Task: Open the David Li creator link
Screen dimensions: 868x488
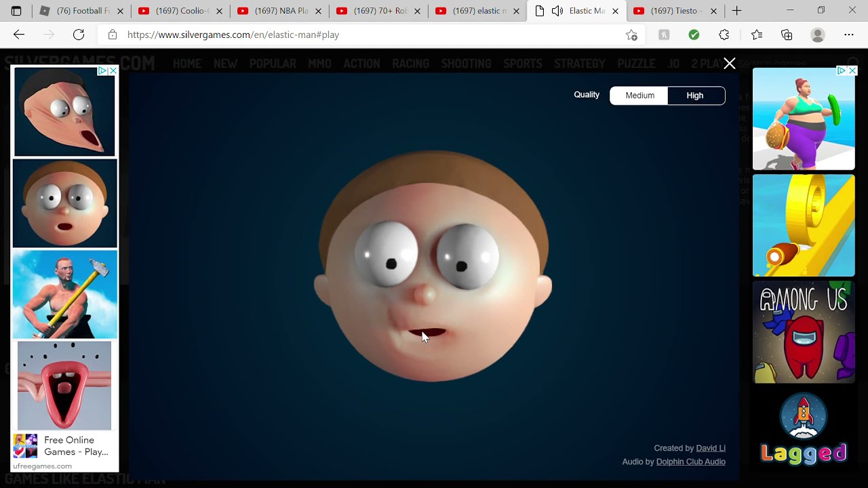Action: coord(711,448)
